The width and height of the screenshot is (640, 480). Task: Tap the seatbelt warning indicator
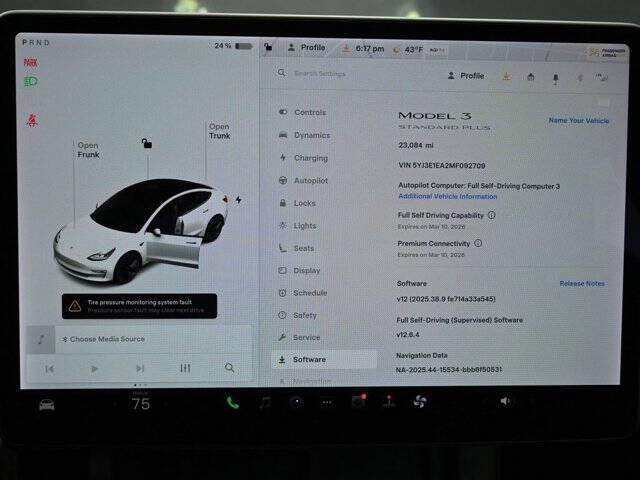pos(32,120)
